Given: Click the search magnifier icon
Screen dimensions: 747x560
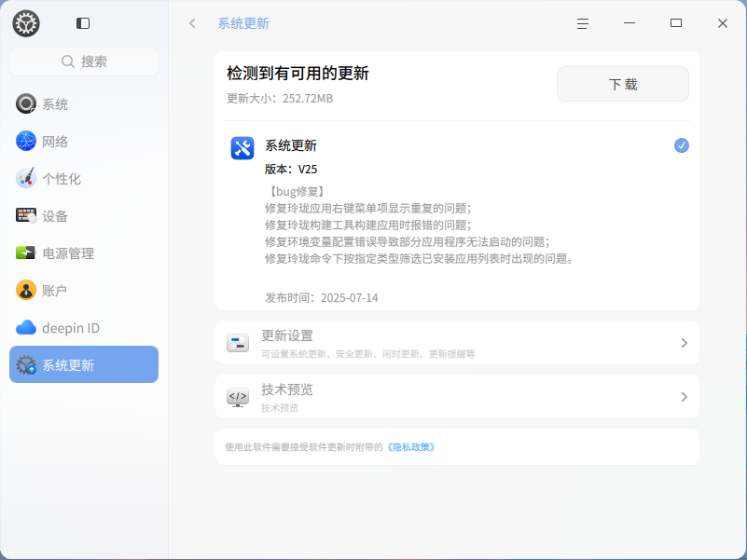Looking at the screenshot, I should click(68, 61).
